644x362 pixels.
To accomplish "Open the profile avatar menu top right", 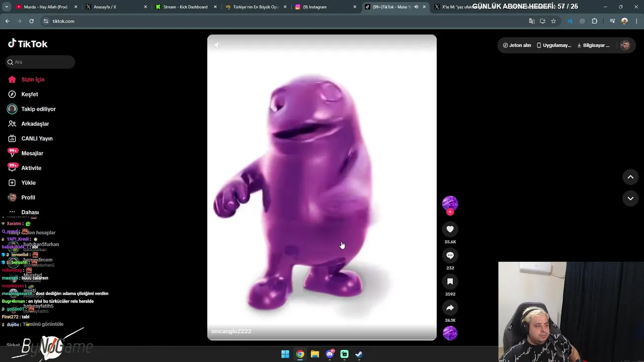I will 625,45.
